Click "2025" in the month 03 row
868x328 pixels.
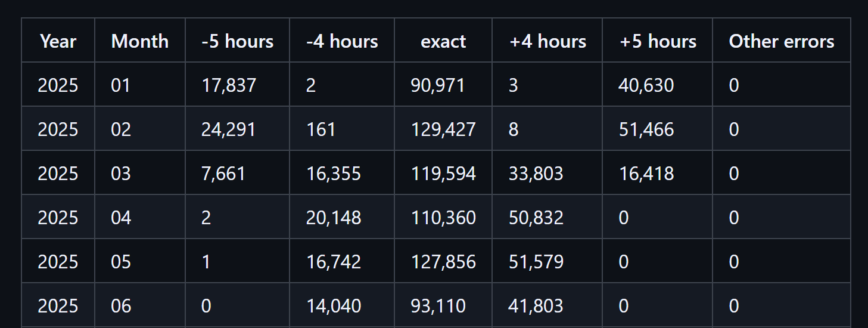58,174
